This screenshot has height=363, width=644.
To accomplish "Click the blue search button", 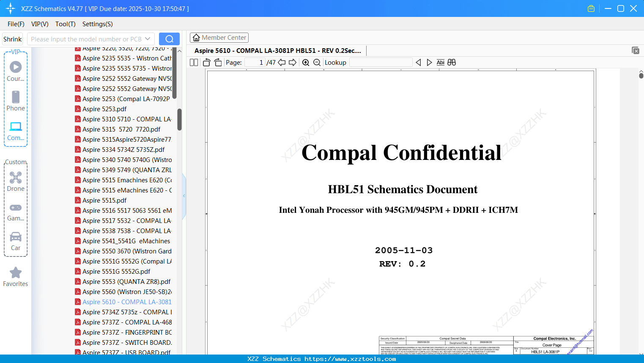I will tap(169, 39).
